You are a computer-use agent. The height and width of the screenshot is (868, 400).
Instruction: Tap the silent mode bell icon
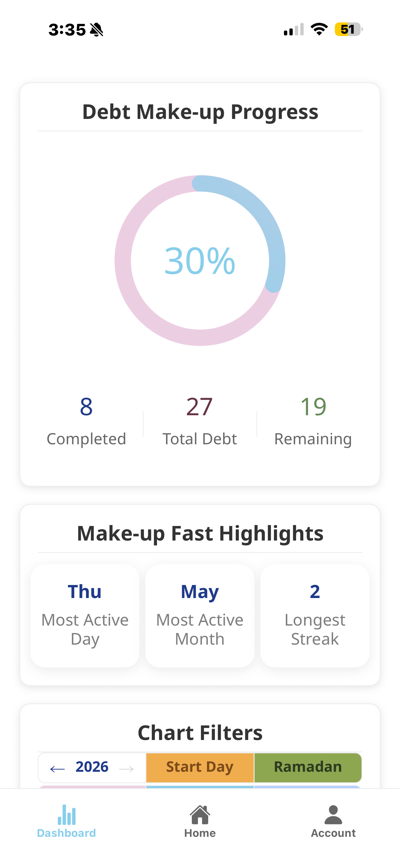[x=97, y=30]
